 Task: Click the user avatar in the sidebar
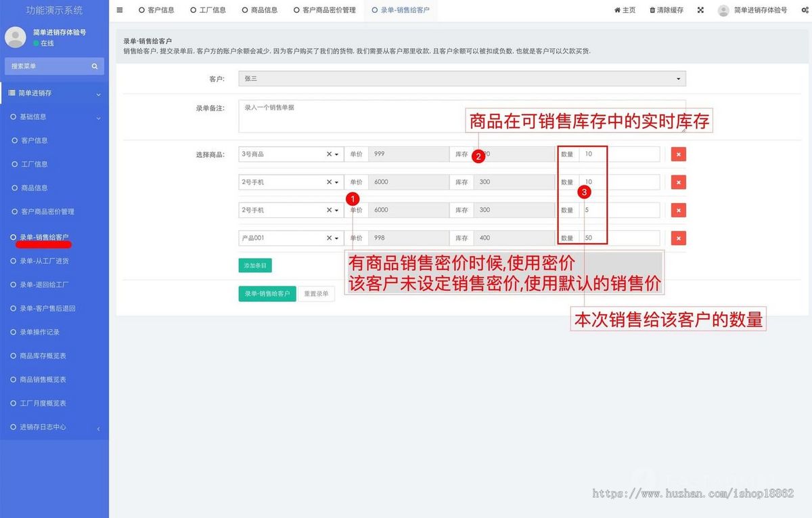(x=15, y=37)
